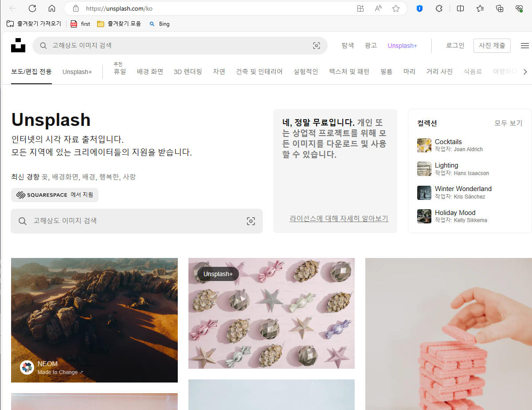
Task: Focus the hero 고해상도 이미지 검색 field
Action: [137, 221]
